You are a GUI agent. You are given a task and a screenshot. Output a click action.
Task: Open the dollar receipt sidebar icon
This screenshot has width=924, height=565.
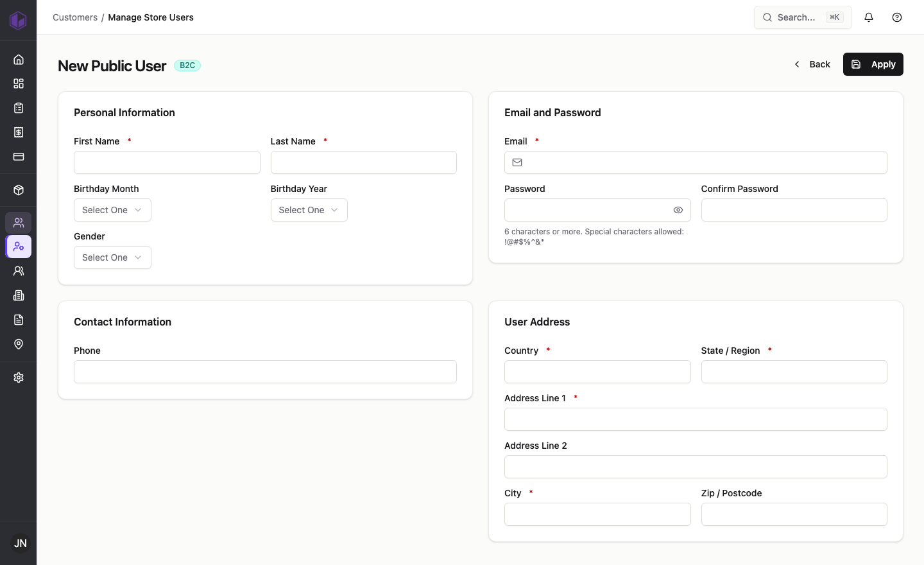tap(19, 132)
